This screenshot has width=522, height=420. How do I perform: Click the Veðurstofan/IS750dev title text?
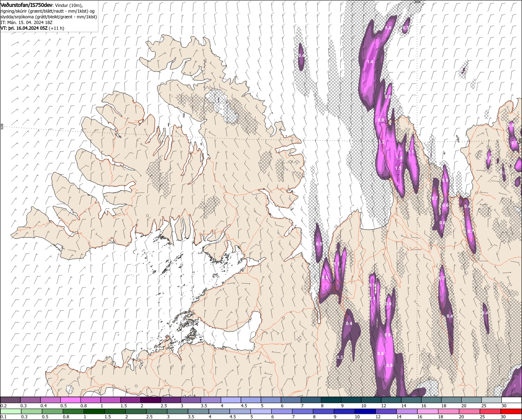click(27, 4)
